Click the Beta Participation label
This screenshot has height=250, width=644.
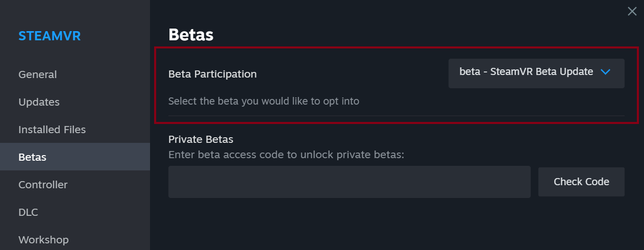[x=212, y=74]
